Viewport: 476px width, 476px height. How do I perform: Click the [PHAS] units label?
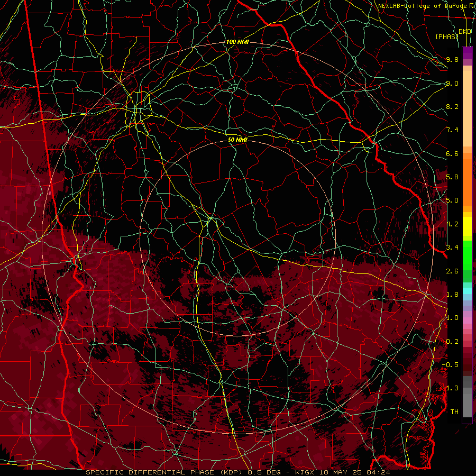coord(447,36)
